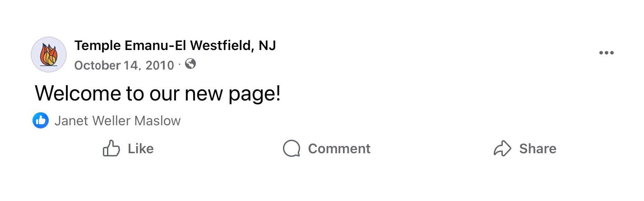Click the globe public audience icon

(190, 64)
